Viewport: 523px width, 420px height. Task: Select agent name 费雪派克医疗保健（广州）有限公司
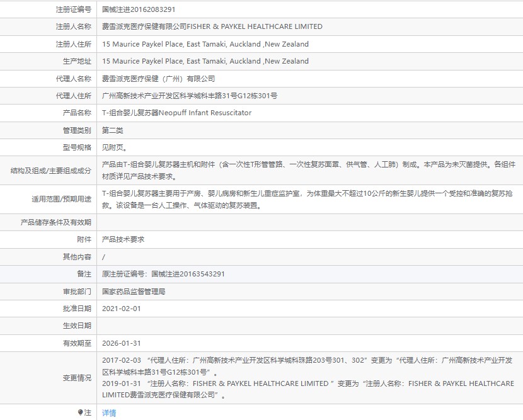pyautogui.click(x=158, y=79)
